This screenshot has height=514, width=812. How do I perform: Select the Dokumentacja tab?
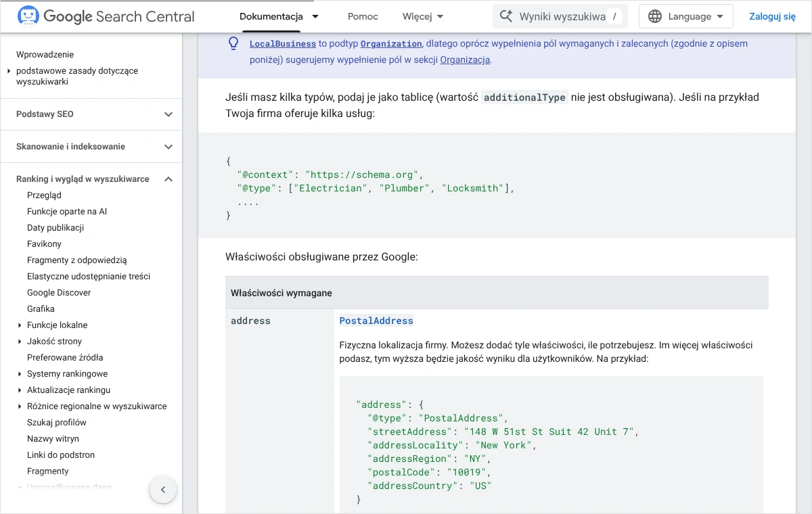[271, 16]
